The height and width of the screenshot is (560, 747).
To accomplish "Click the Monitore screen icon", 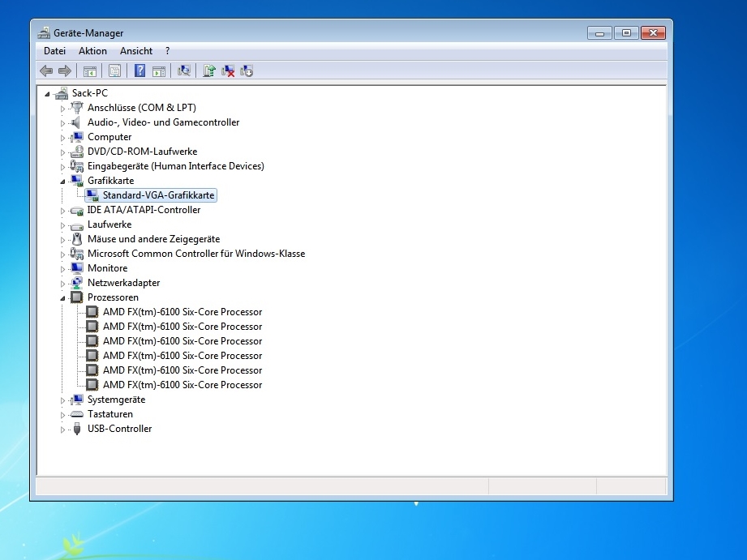I will [77, 268].
